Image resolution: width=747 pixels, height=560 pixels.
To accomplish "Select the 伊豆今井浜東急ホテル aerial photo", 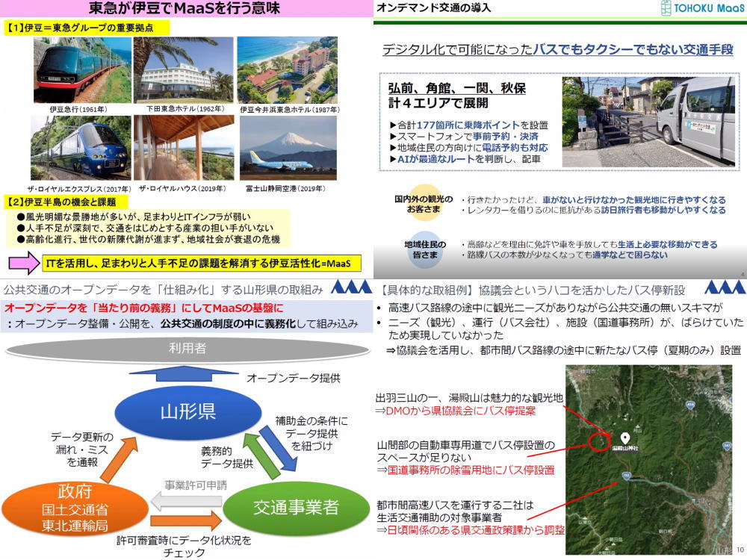I will tap(288, 70).
